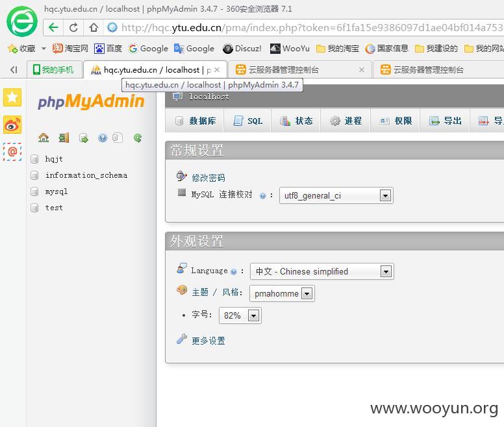Viewport: 504px width, 427px height.
Task: Open theme pmahomme dropdown
Action: click(x=282, y=293)
